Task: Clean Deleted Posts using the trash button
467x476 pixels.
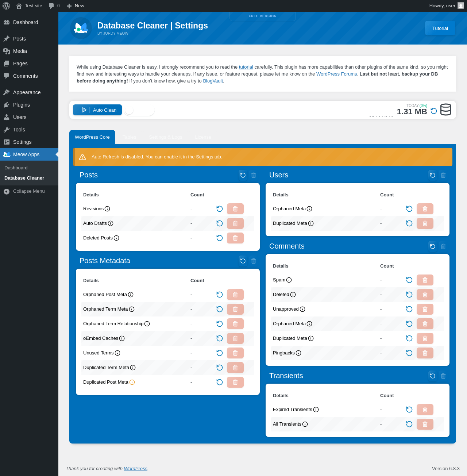Action: pyautogui.click(x=235, y=238)
